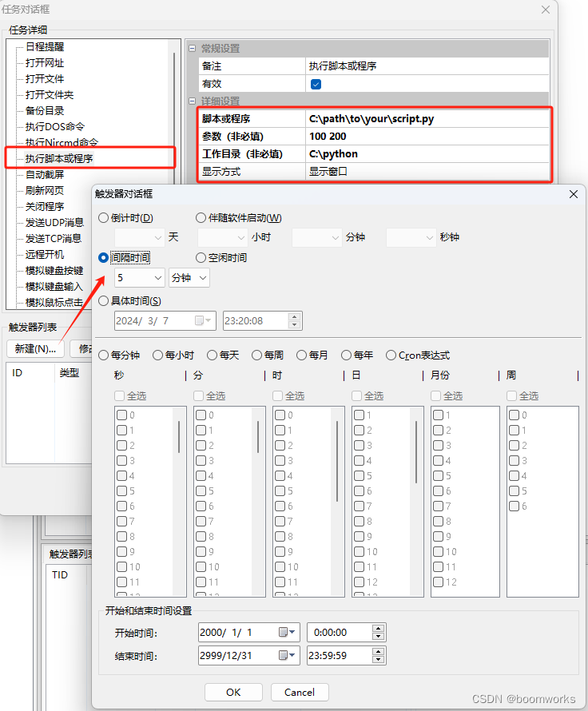Collapse the 详细设置 section
Image resolution: width=588 pixels, height=711 pixels.
point(193,101)
